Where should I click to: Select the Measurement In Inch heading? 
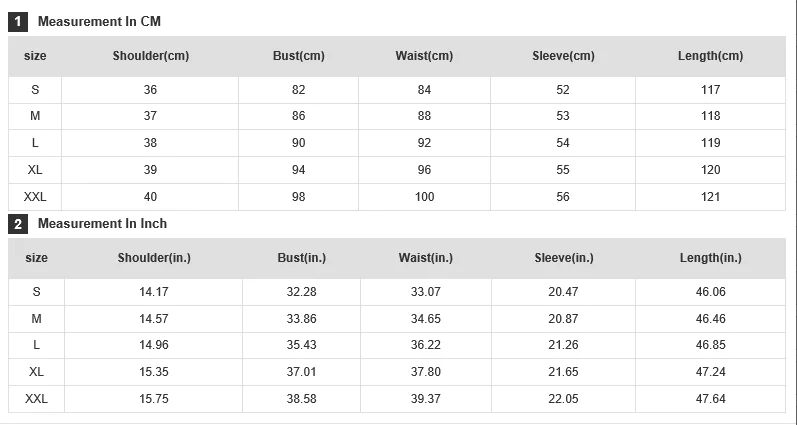pyautogui.click(x=102, y=224)
